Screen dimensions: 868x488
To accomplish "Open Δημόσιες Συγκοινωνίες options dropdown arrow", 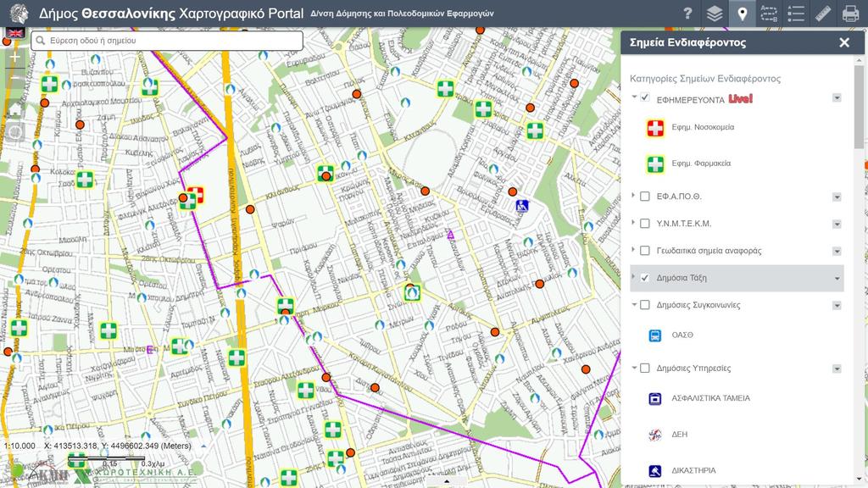I will [x=837, y=305].
